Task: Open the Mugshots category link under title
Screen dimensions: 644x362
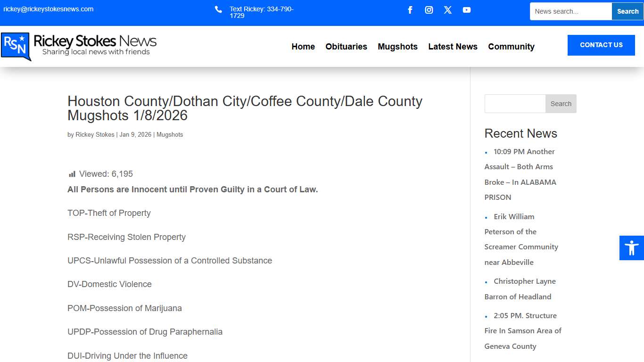Action: click(x=170, y=134)
